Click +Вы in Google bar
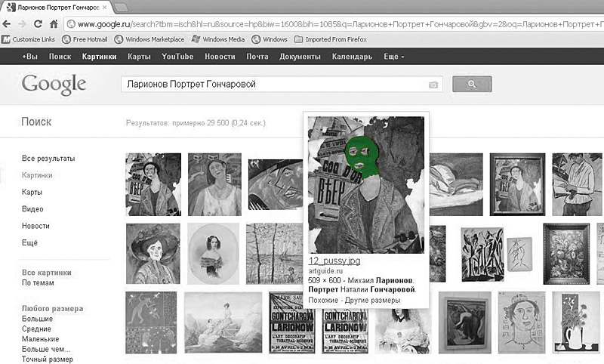 click(29, 57)
